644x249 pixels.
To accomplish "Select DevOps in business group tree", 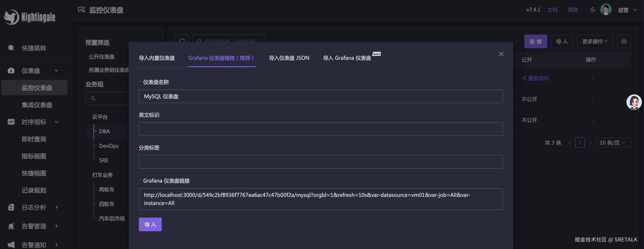I will (x=109, y=146).
